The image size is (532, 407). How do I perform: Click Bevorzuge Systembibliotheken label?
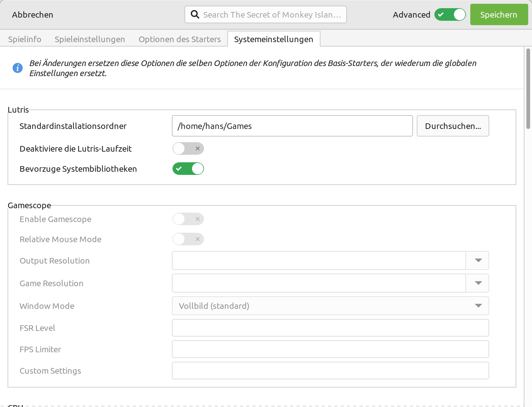click(78, 169)
